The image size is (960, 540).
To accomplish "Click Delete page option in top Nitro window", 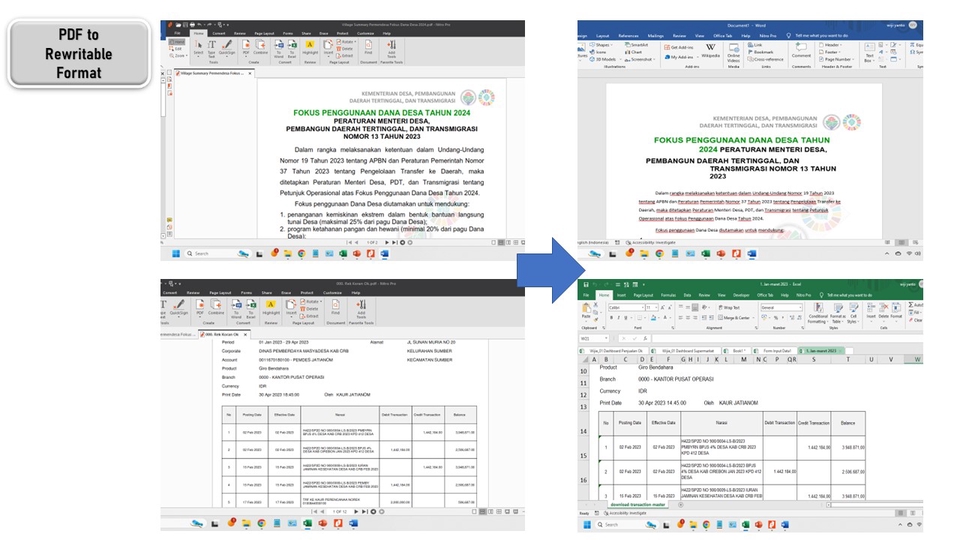I will 345,48.
